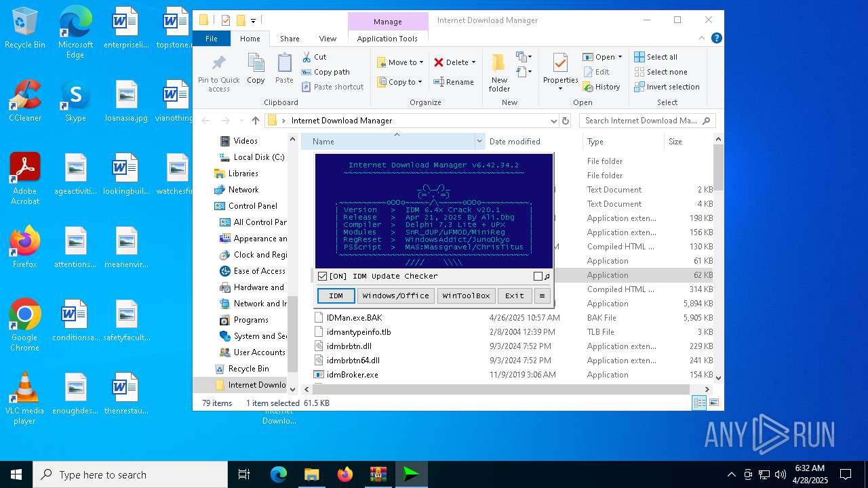This screenshot has width=868, height=488.
Task: Open the File tab
Action: click(x=212, y=39)
